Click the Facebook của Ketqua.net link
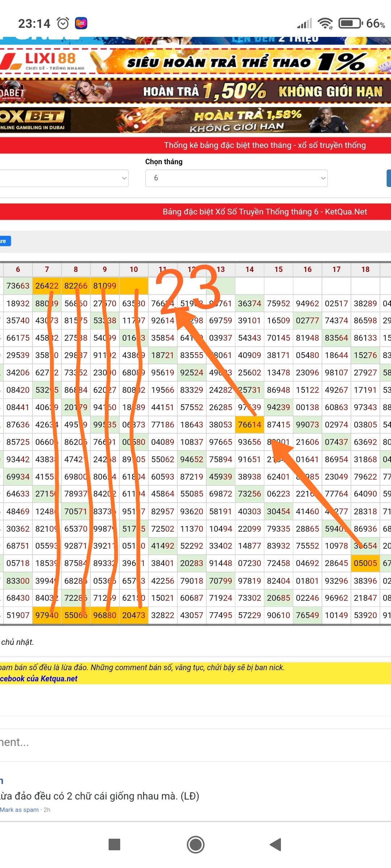Screen dimensions: 391x868 click(x=39, y=678)
